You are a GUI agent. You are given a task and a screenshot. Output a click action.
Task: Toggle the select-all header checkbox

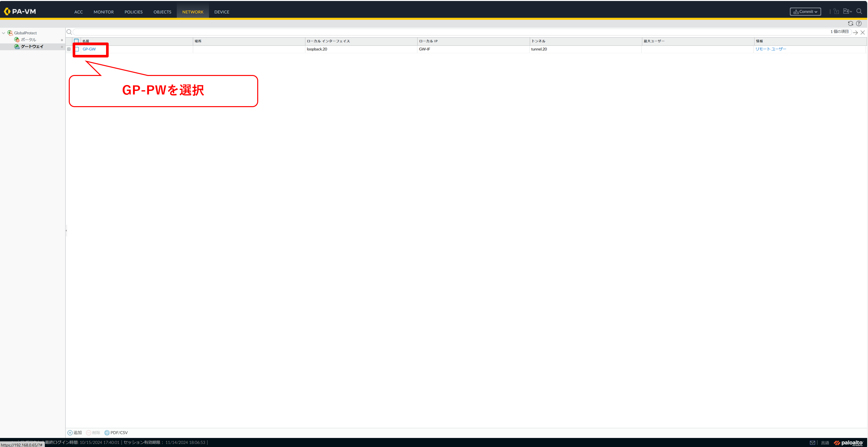pyautogui.click(x=77, y=41)
